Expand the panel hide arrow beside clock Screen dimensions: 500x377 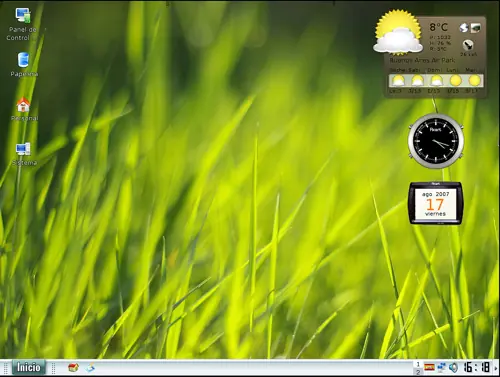pos(496,368)
